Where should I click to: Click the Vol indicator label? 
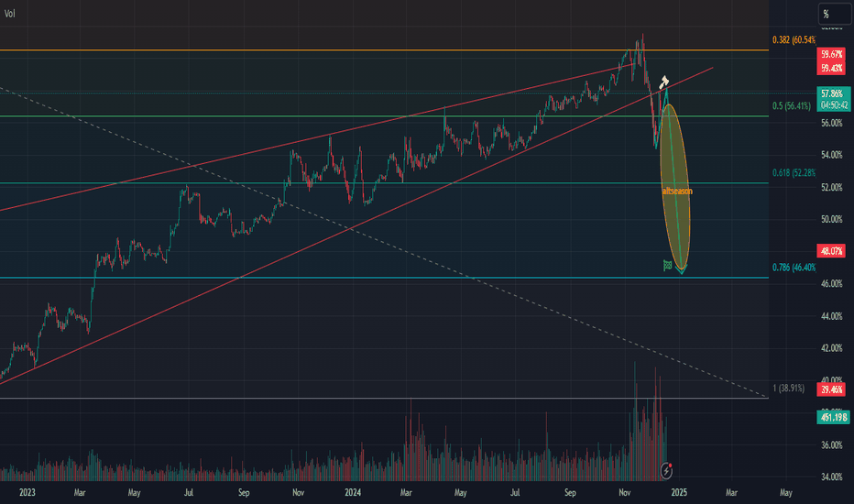pos(10,14)
